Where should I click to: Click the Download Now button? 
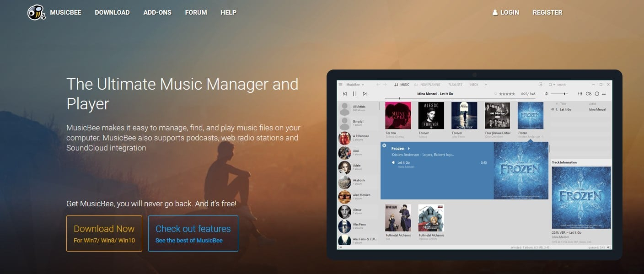pos(104,234)
